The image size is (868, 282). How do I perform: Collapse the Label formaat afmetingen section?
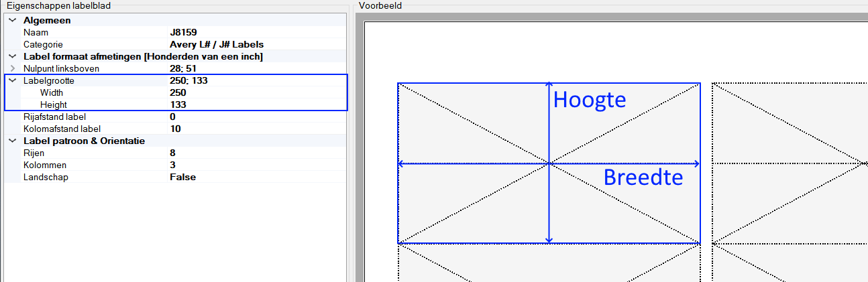tap(12, 56)
